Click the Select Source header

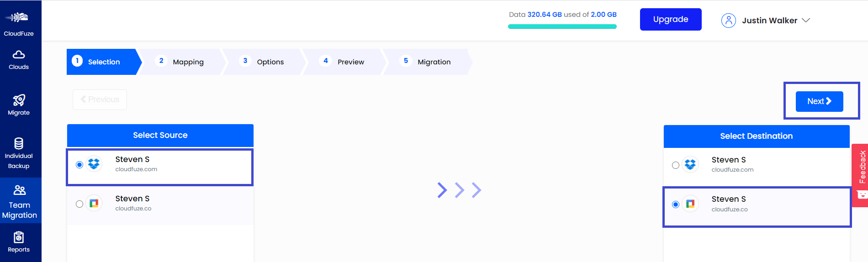click(x=160, y=135)
